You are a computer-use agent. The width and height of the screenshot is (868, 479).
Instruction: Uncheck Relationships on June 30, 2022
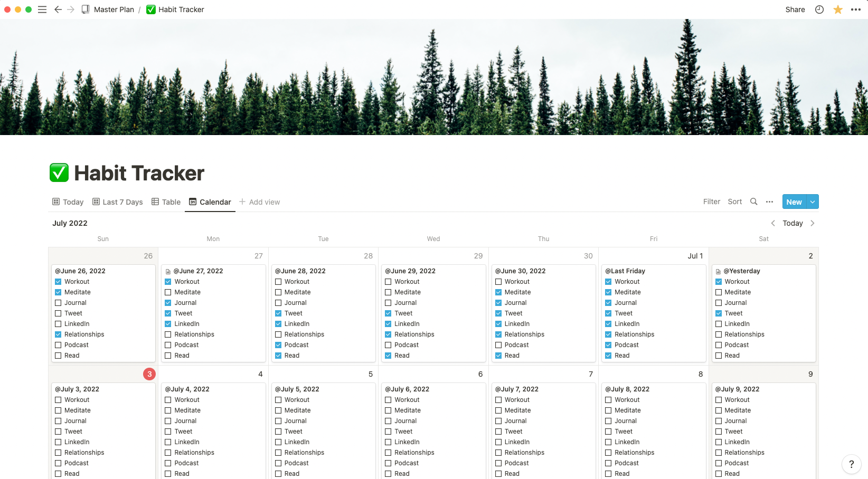(x=498, y=334)
